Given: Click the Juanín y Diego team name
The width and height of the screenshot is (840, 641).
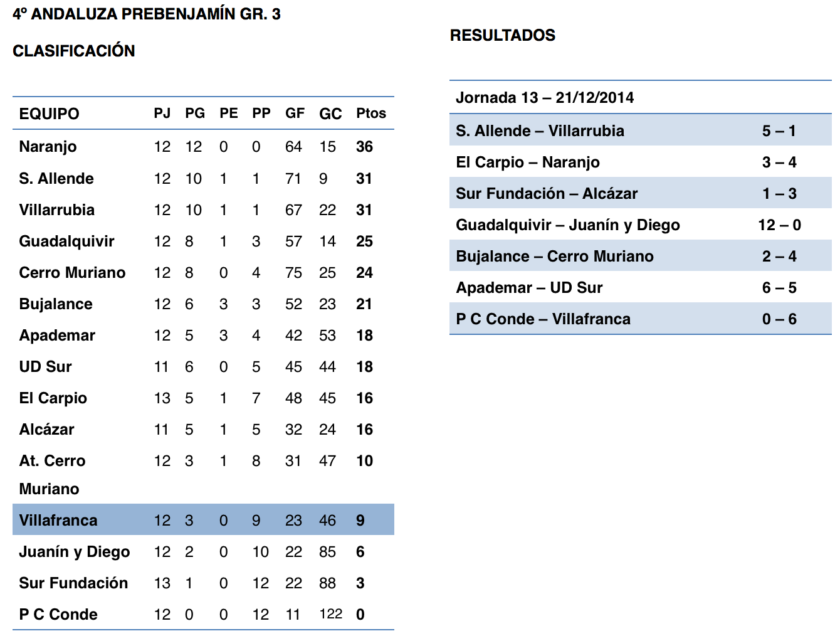Looking at the screenshot, I should click(x=75, y=552).
